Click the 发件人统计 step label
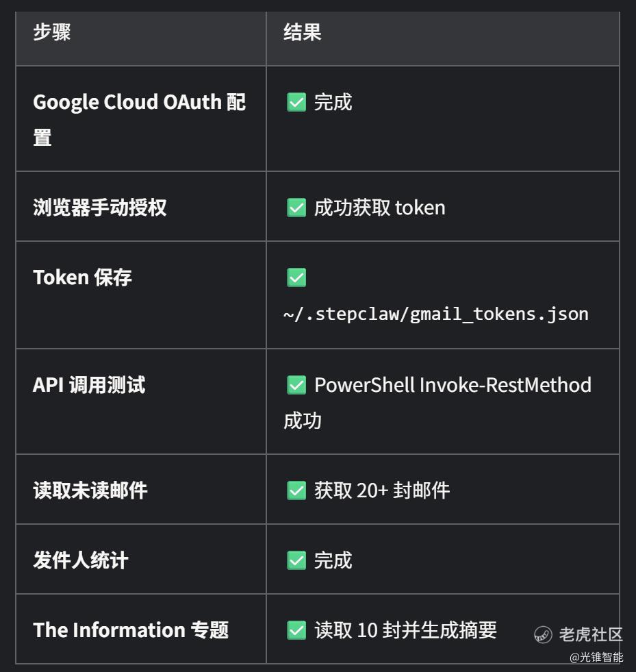 81,560
